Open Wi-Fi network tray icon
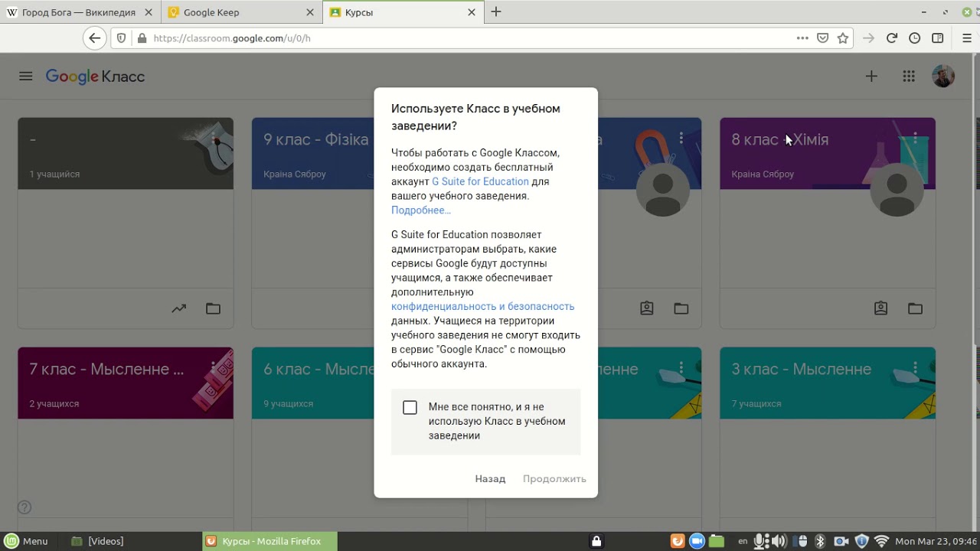The height and width of the screenshot is (551, 980). pyautogui.click(x=881, y=541)
